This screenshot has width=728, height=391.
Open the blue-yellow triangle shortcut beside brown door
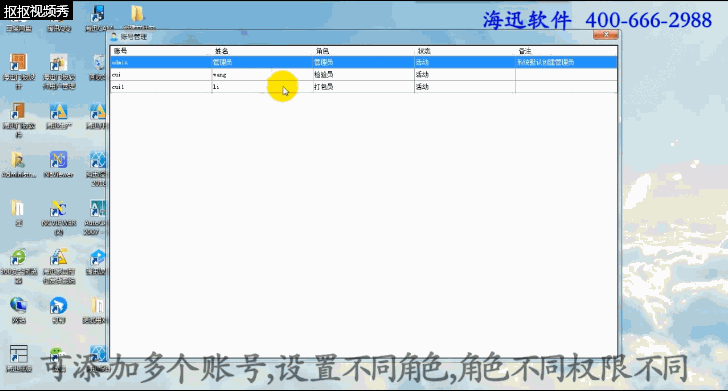click(58, 116)
